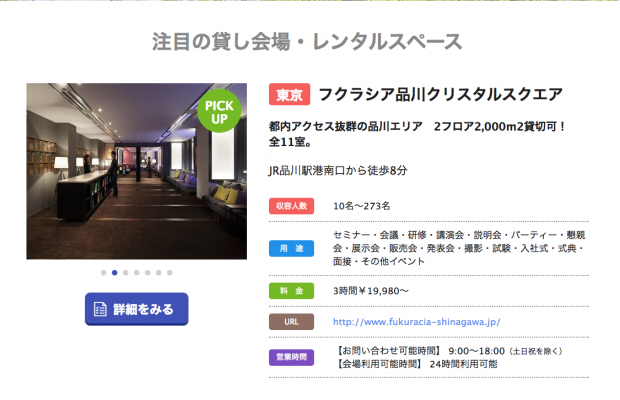Select the active second carousel dot
This screenshot has width=620, height=400.
point(115,273)
